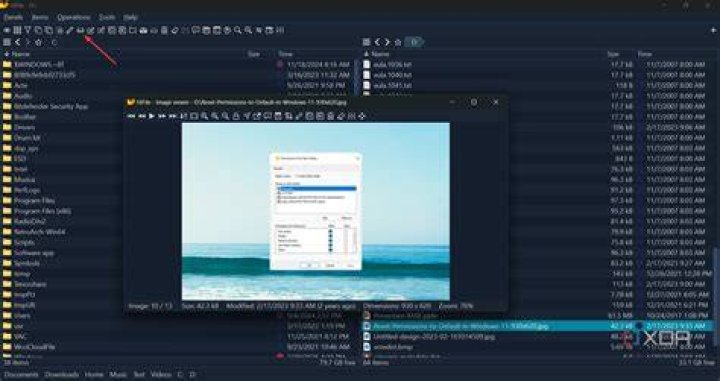Sort right panel by Name column

click(381, 54)
